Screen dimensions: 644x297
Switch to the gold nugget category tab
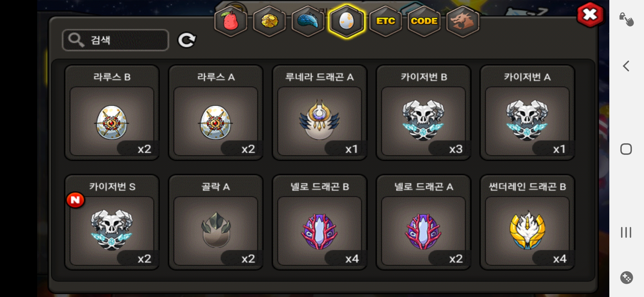pyautogui.click(x=269, y=21)
